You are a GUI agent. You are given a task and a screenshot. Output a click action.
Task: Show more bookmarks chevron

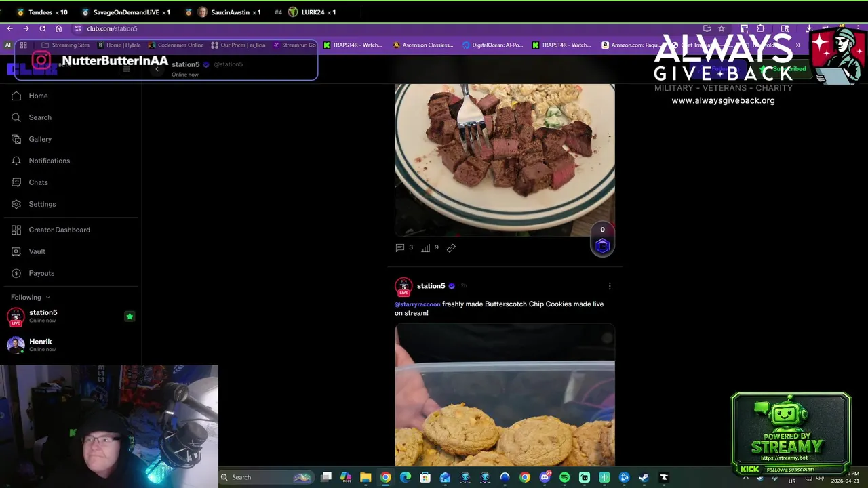point(798,45)
